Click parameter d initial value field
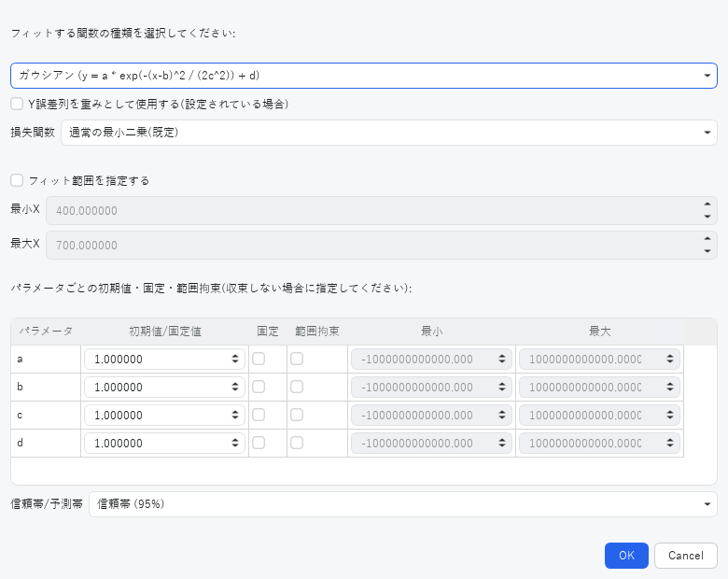 (x=164, y=443)
